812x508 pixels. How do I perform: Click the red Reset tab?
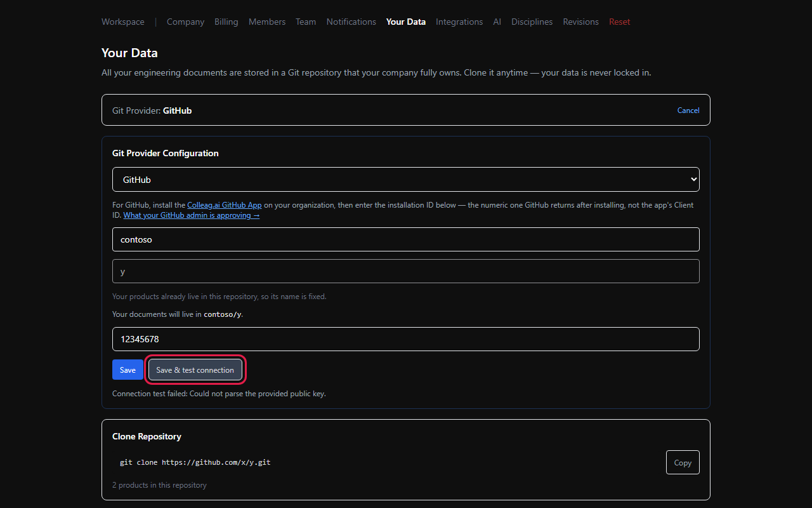(620, 22)
